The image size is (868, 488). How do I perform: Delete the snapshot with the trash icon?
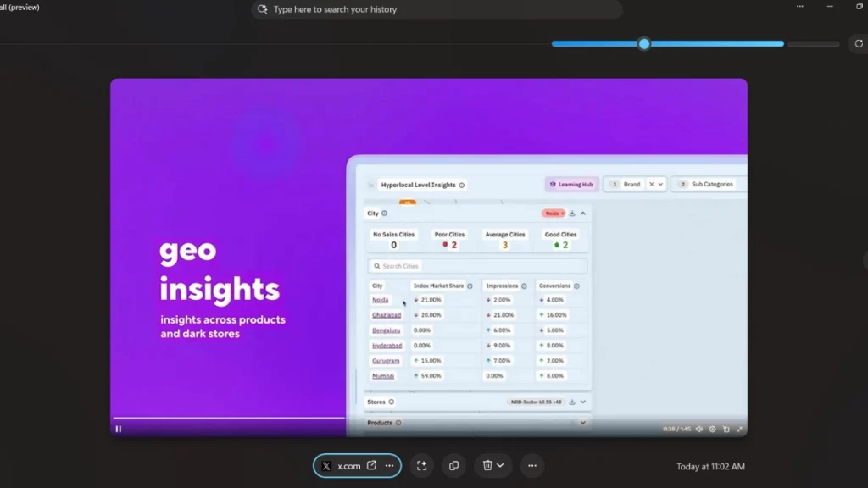[487, 465]
